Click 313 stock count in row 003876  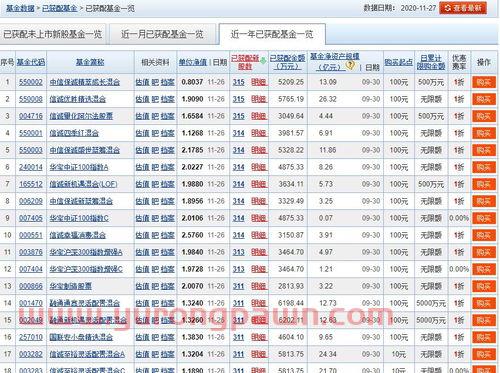(x=238, y=252)
